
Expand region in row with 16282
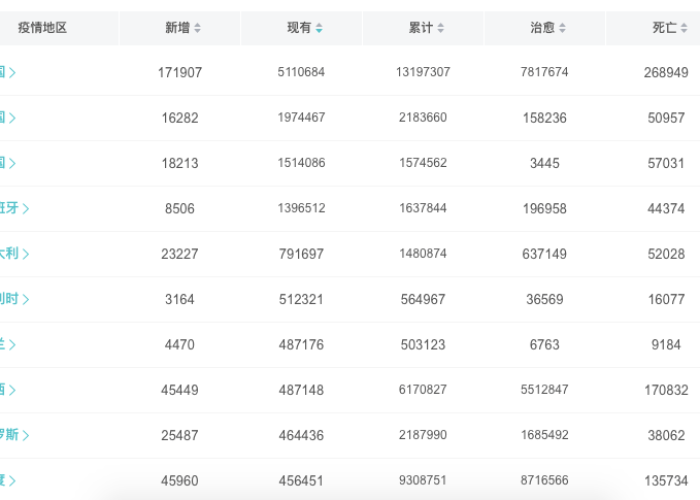pos(12,118)
